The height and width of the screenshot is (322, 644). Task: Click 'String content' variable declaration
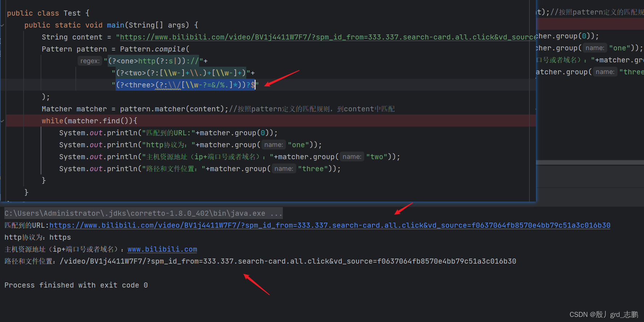(x=72, y=37)
